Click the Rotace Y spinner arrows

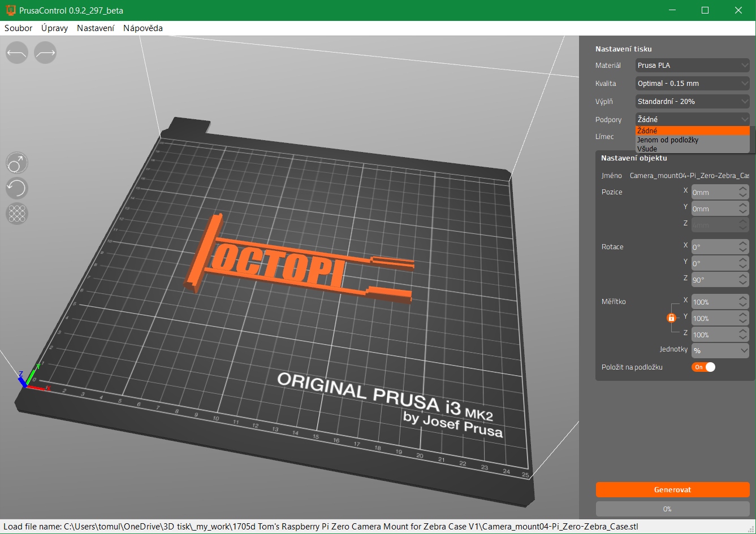click(x=744, y=264)
